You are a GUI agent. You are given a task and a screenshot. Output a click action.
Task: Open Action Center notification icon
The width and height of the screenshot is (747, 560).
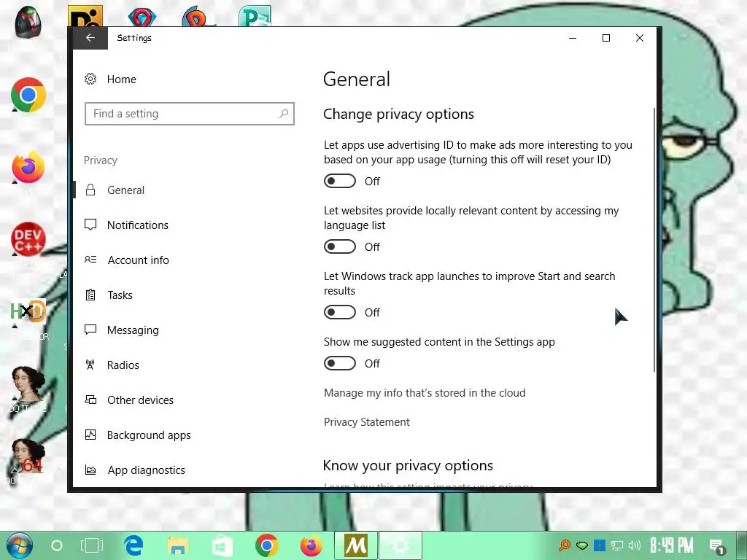[x=717, y=546]
